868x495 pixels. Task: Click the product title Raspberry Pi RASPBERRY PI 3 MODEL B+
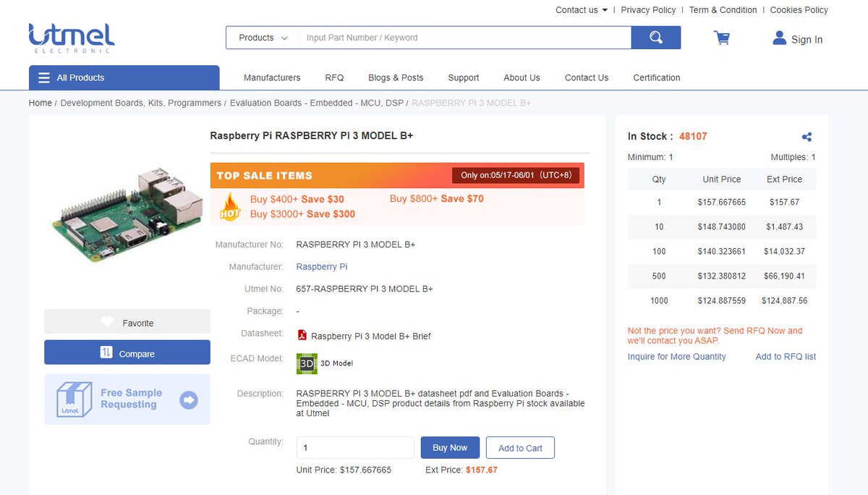[x=311, y=135]
